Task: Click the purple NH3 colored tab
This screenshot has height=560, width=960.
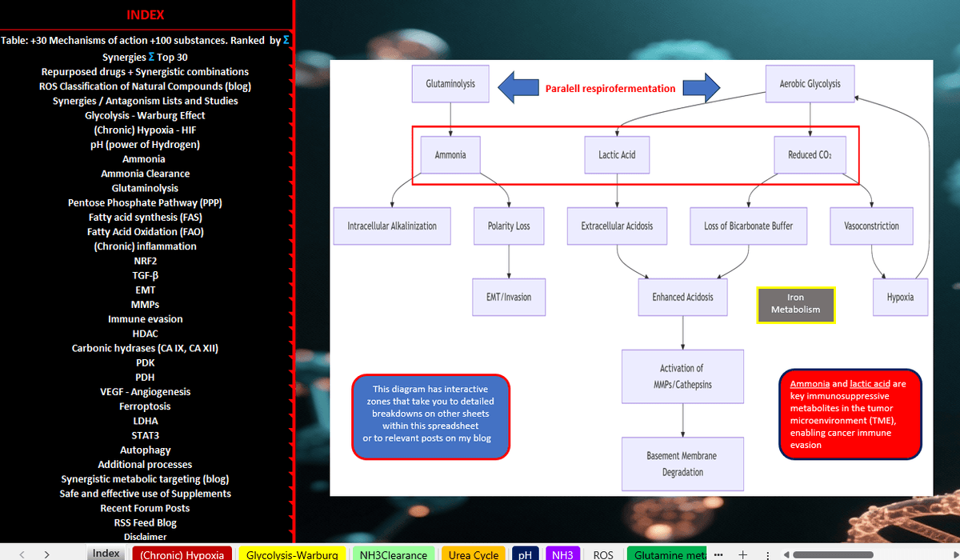Action: coord(562,554)
